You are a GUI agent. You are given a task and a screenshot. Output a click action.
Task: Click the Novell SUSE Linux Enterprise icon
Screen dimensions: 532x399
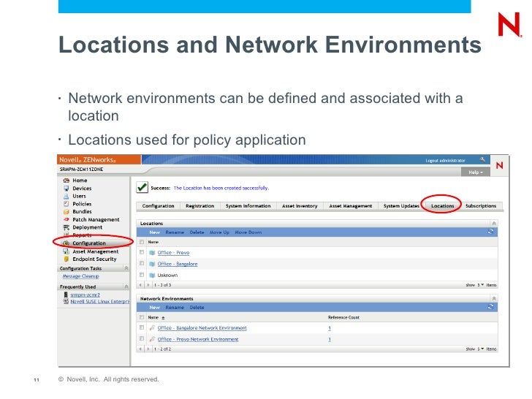[x=66, y=301]
